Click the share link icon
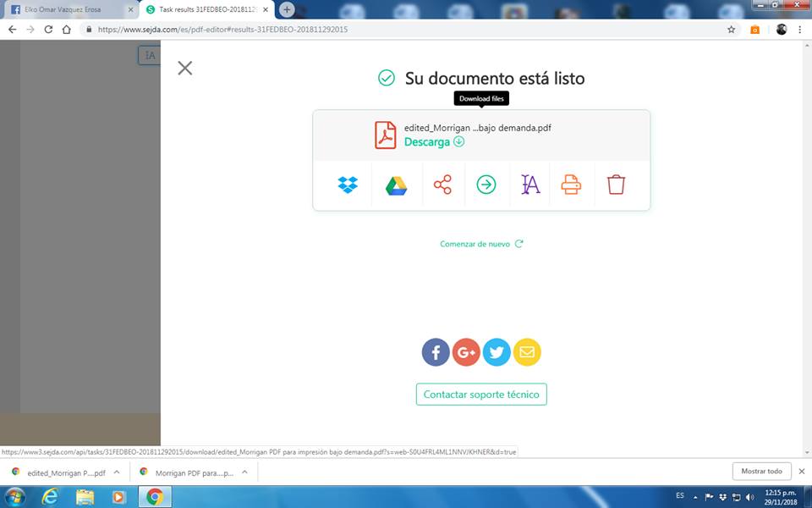The height and width of the screenshot is (508, 812). (442, 185)
